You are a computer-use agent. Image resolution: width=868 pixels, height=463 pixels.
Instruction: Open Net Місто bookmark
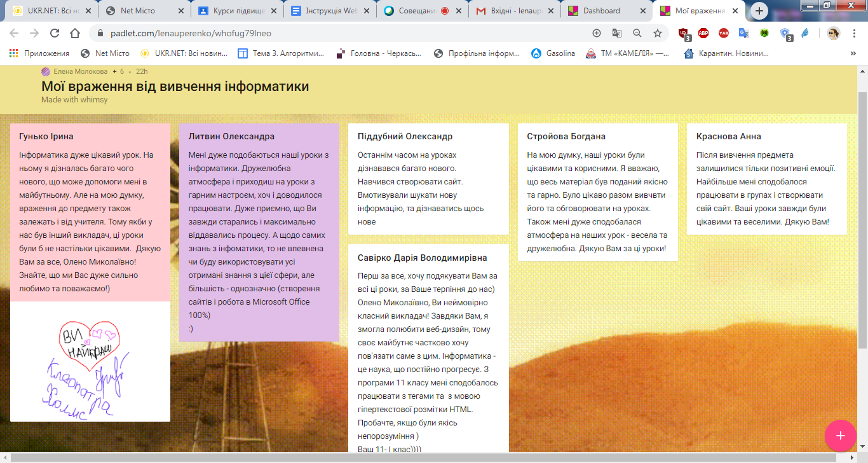(x=105, y=53)
